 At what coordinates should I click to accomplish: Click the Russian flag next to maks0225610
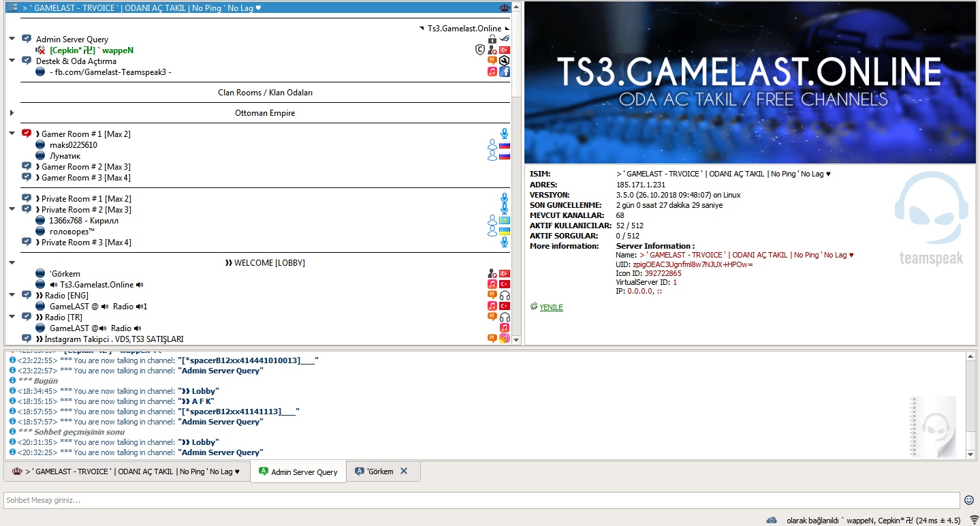tap(505, 145)
